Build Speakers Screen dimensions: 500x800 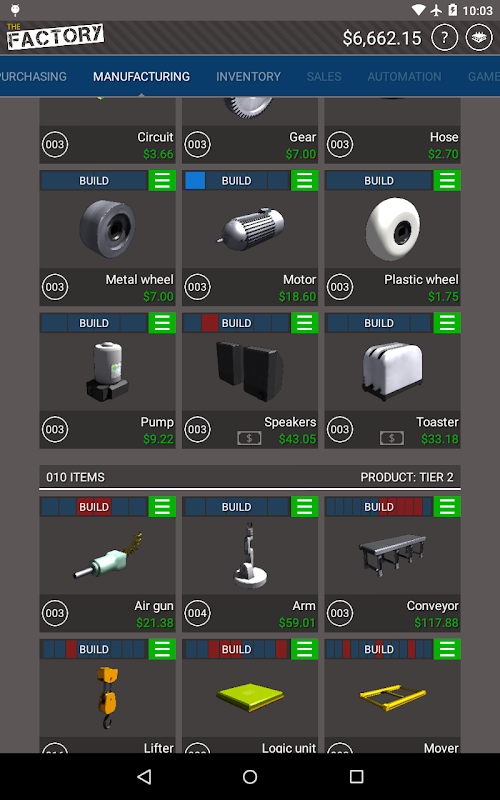[x=236, y=323]
